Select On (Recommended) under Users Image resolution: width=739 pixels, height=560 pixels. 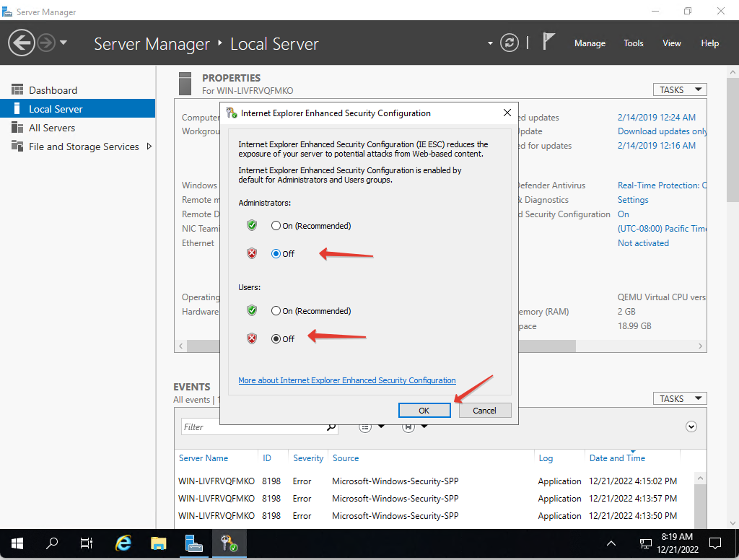coord(275,310)
